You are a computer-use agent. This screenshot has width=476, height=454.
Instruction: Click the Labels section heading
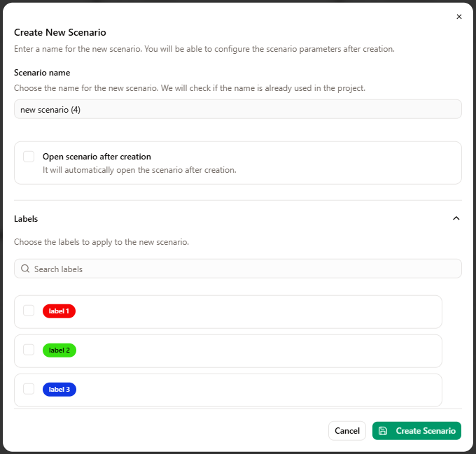pyautogui.click(x=26, y=219)
